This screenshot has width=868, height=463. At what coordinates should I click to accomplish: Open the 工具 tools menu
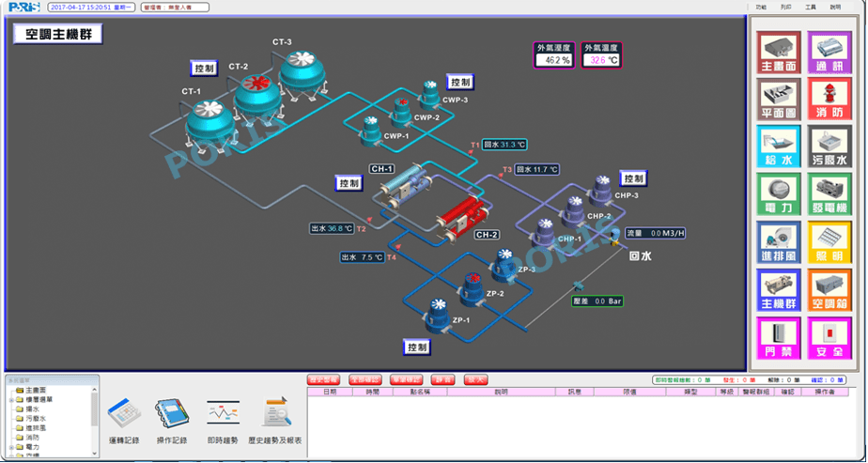pos(811,8)
